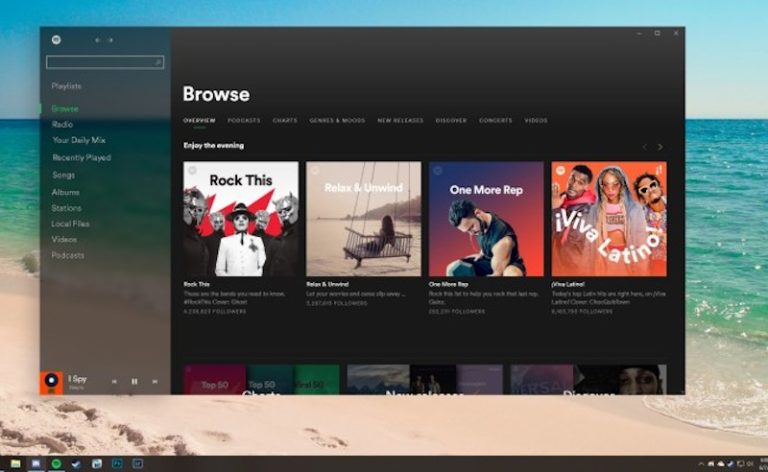
Task: Open the Relax & Unwind playlist cover
Action: [x=363, y=219]
